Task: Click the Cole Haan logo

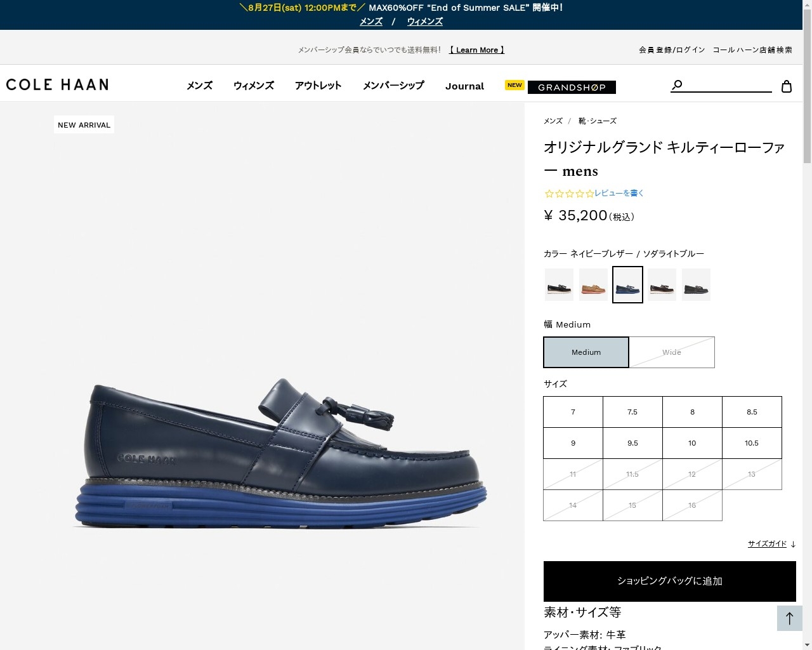Action: [57, 84]
